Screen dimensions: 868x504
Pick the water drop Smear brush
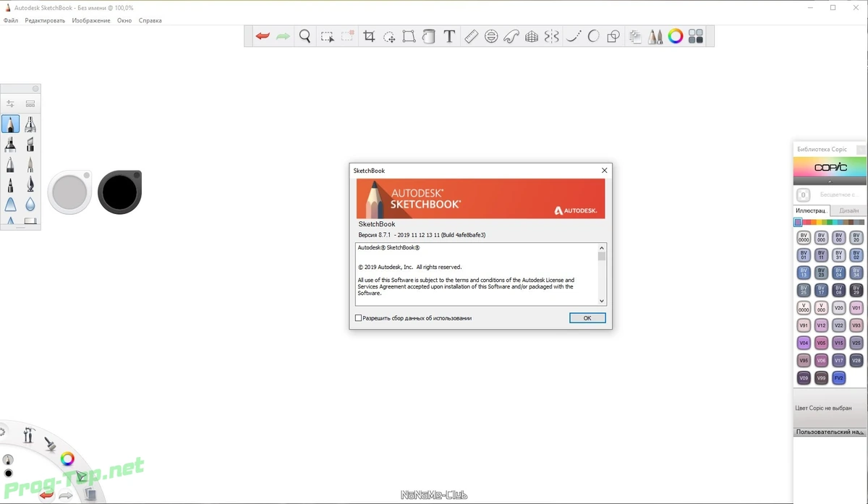point(30,205)
